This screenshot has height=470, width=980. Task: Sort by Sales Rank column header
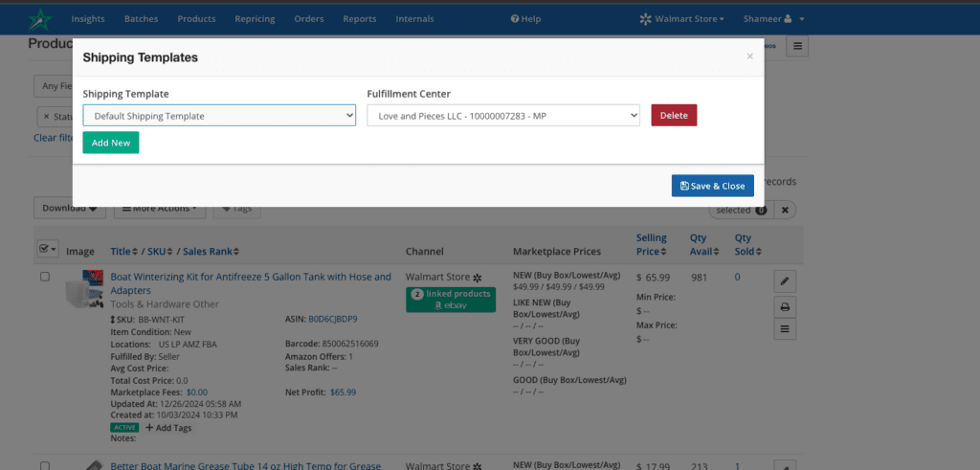pyautogui.click(x=212, y=251)
